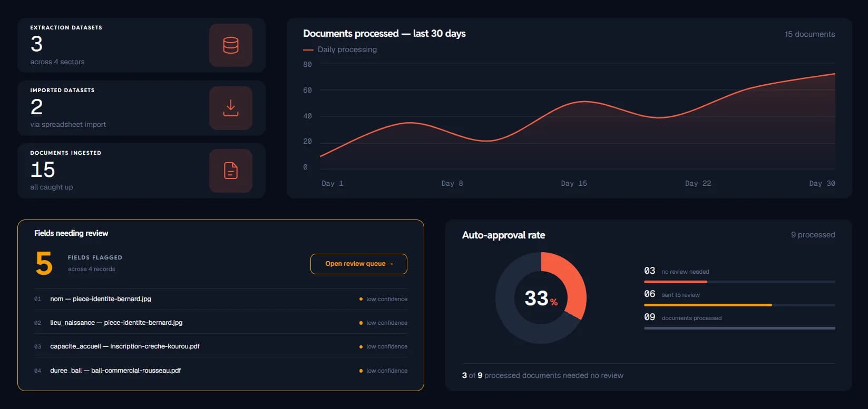Screen dimensions: 868x409
Task: Click the document icon on Documents Ingested card
Action: [x=231, y=171]
